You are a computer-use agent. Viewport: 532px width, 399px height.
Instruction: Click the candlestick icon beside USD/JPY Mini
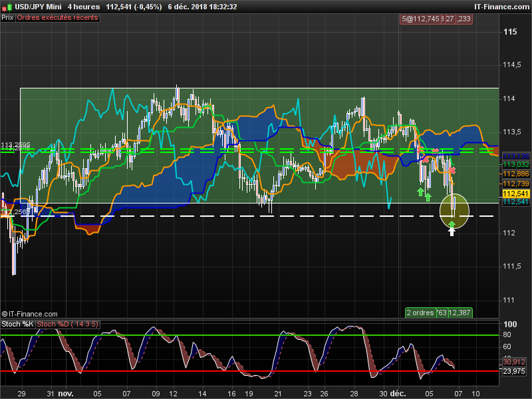(x=8, y=7)
